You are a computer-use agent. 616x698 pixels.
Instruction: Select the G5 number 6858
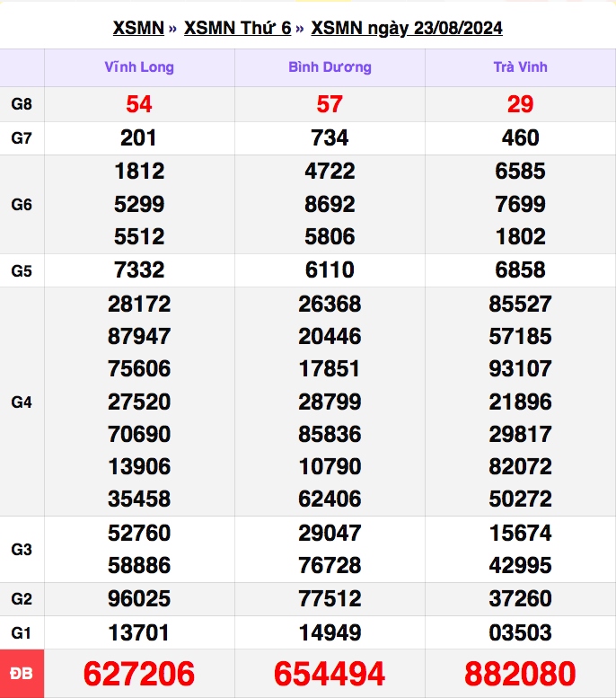point(520,269)
